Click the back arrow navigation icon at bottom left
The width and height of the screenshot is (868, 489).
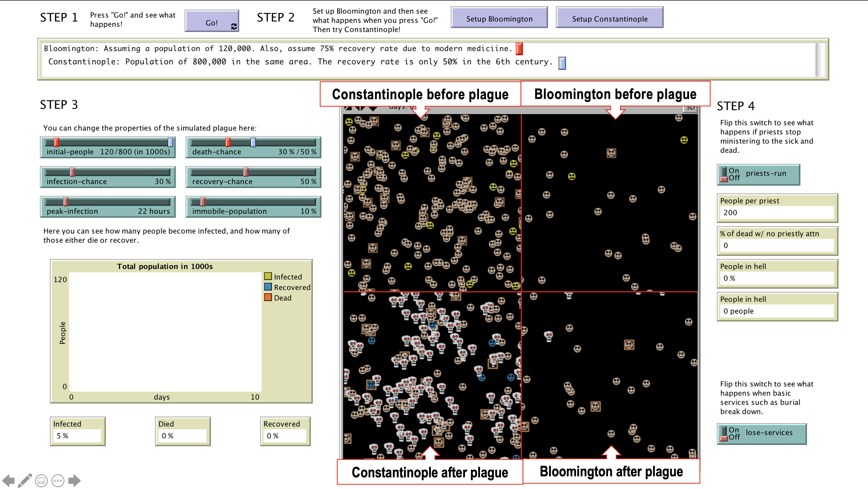tap(9, 480)
